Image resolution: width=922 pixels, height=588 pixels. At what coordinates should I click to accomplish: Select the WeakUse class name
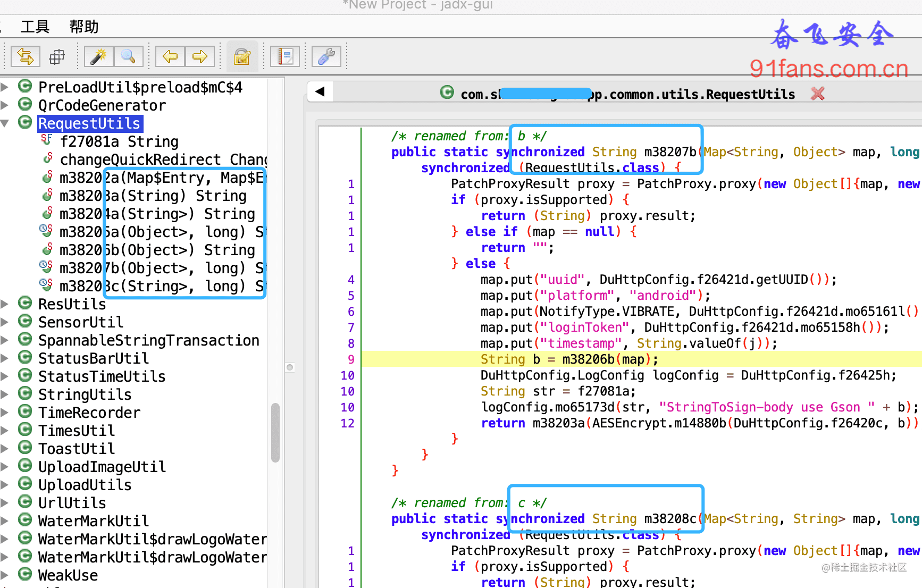pyautogui.click(x=68, y=575)
